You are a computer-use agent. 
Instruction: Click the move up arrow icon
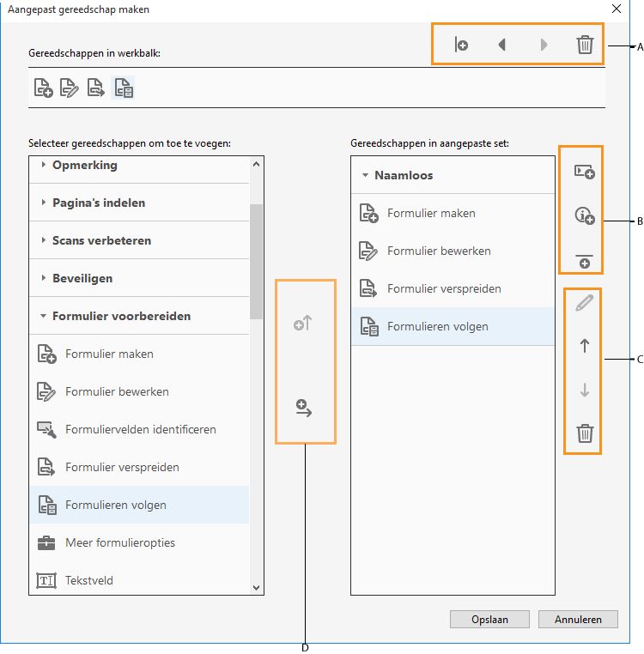(585, 346)
